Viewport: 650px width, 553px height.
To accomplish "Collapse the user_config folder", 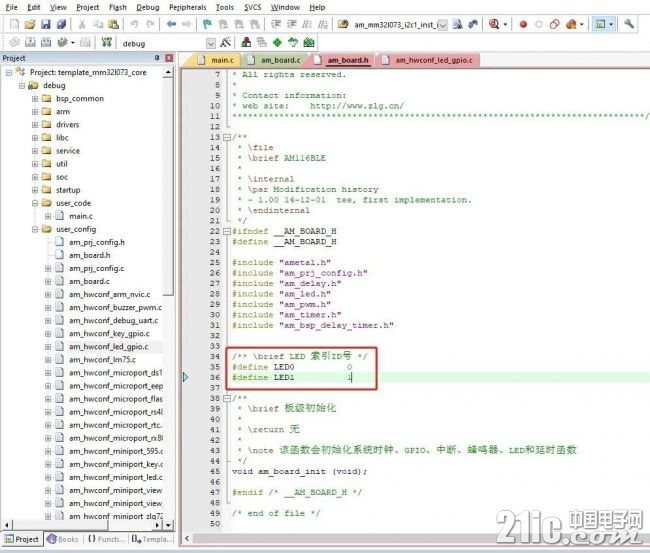I will (x=35, y=229).
